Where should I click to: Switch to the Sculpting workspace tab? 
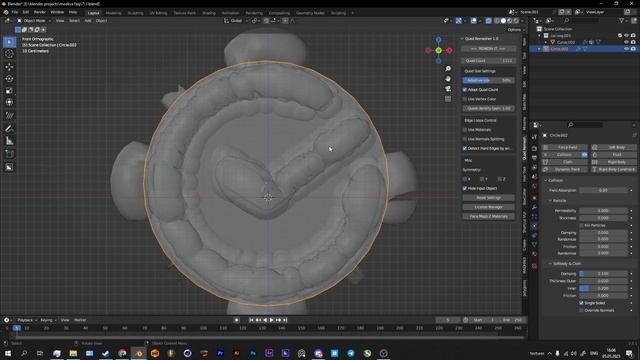click(x=135, y=13)
